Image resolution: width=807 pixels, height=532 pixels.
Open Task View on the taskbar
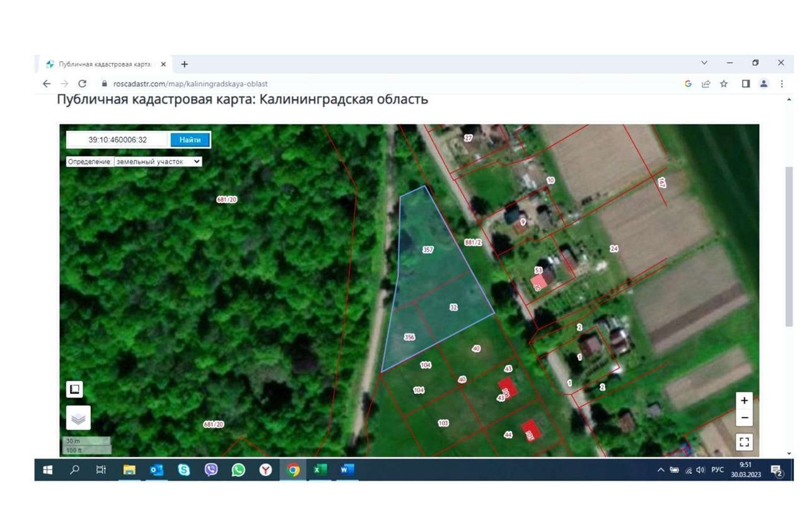point(101,470)
